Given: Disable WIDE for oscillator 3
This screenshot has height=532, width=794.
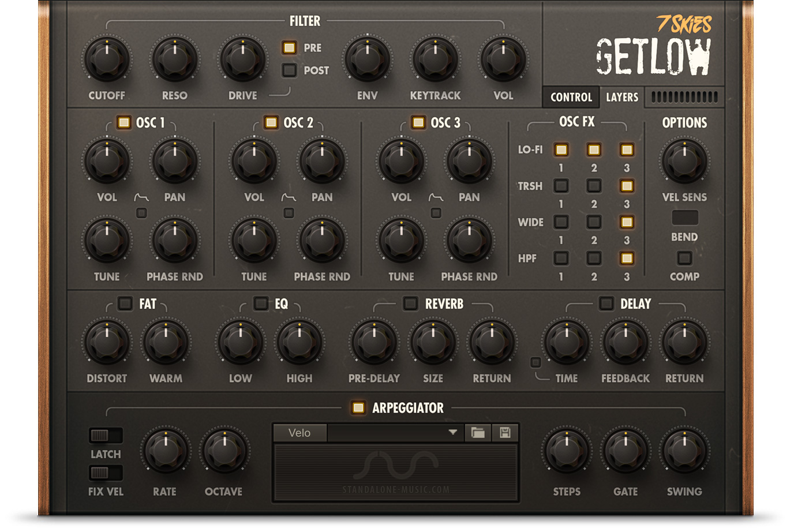Looking at the screenshot, I should (627, 222).
